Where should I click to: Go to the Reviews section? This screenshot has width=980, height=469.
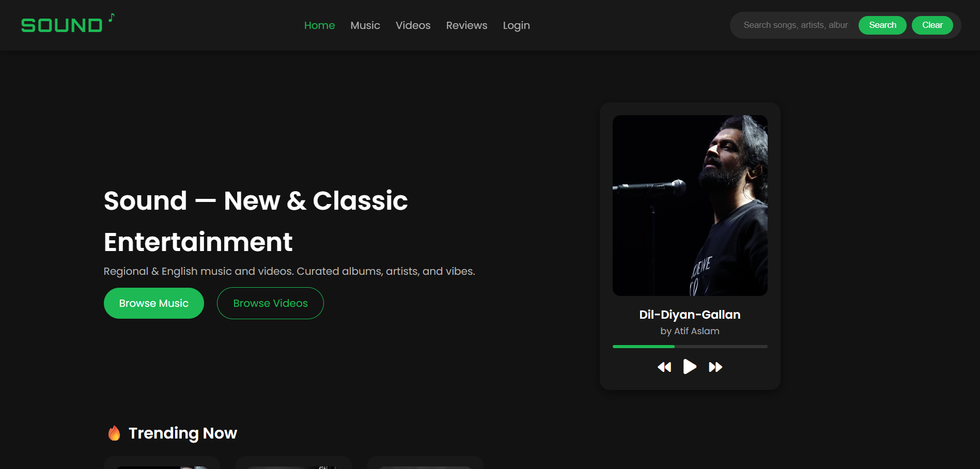[466, 25]
